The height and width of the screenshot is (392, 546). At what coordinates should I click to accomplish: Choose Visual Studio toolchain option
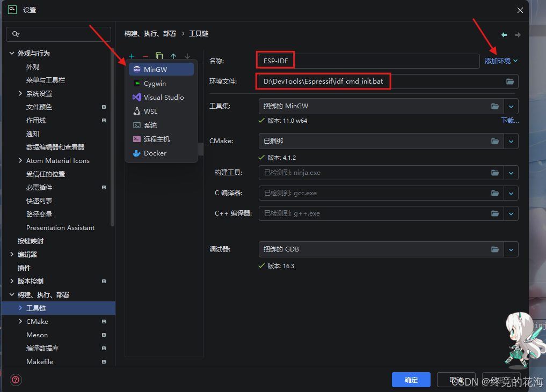[x=161, y=98]
